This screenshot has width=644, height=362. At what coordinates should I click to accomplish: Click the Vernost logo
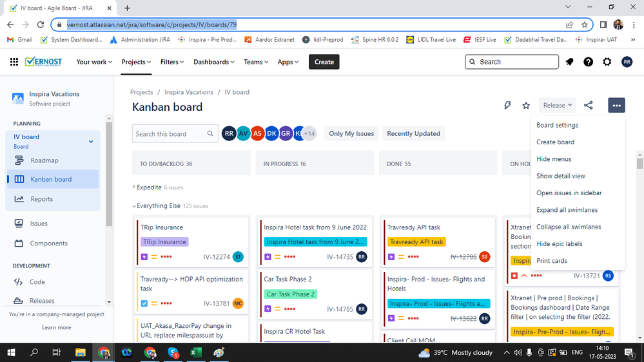point(43,62)
